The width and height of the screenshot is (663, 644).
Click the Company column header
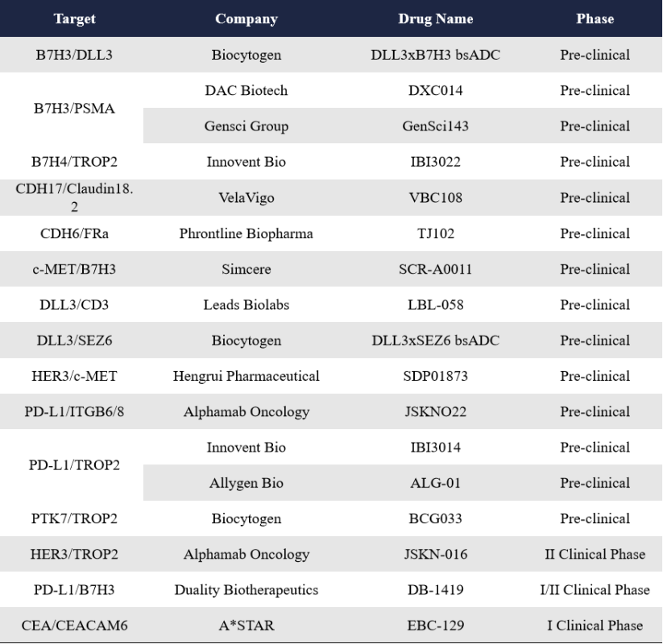coord(246,19)
